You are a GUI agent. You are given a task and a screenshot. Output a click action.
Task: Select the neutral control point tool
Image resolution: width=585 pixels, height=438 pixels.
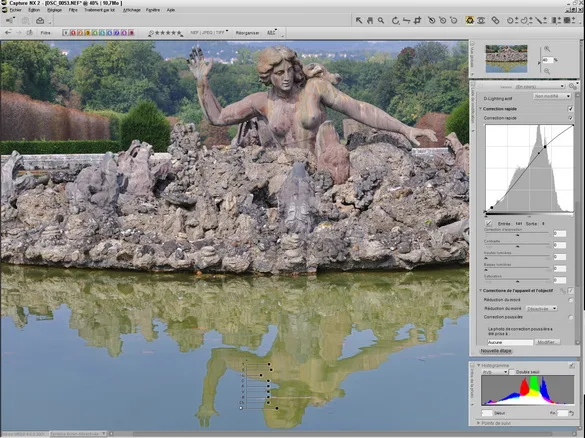tap(443, 21)
